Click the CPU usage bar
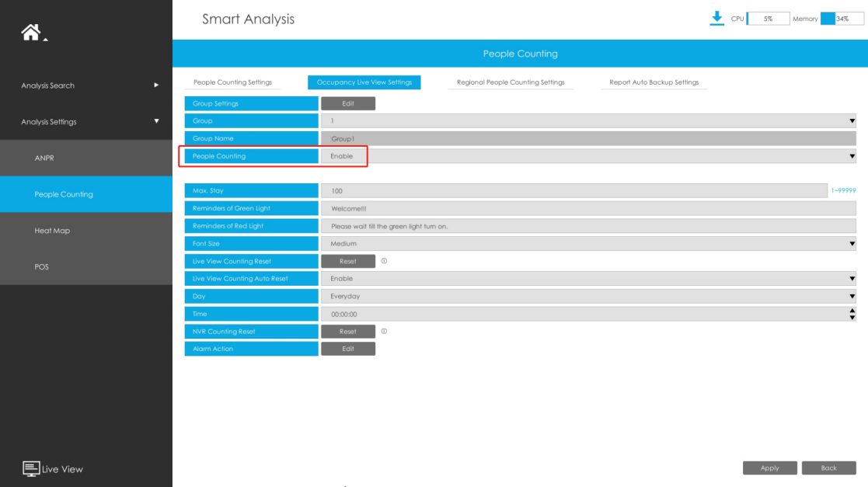This screenshot has height=487, width=868. (x=768, y=19)
